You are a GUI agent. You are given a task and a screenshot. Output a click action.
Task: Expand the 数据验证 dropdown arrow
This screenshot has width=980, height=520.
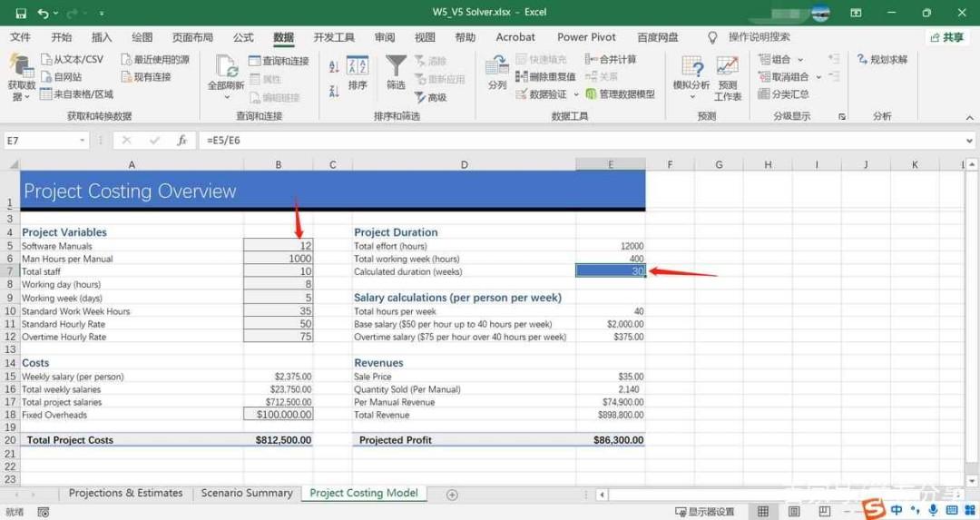[575, 95]
